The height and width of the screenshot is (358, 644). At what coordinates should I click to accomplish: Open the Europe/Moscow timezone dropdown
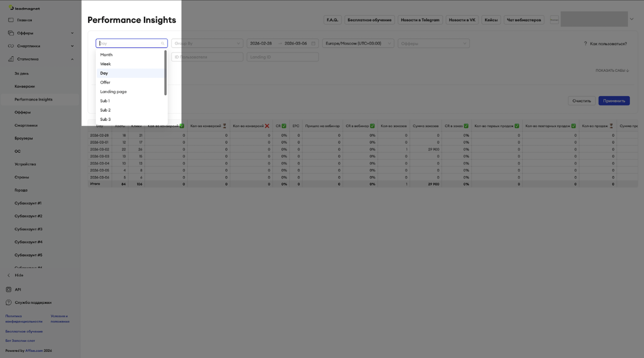(x=358, y=44)
